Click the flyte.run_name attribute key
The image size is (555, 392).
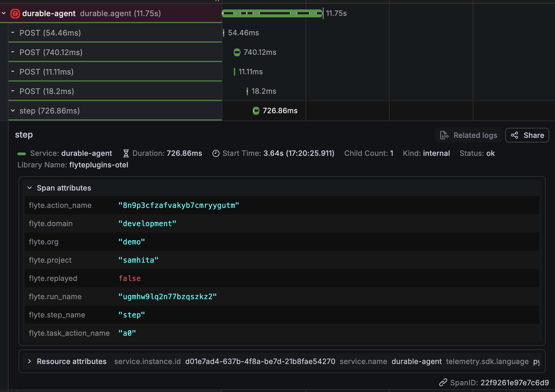[x=55, y=297]
